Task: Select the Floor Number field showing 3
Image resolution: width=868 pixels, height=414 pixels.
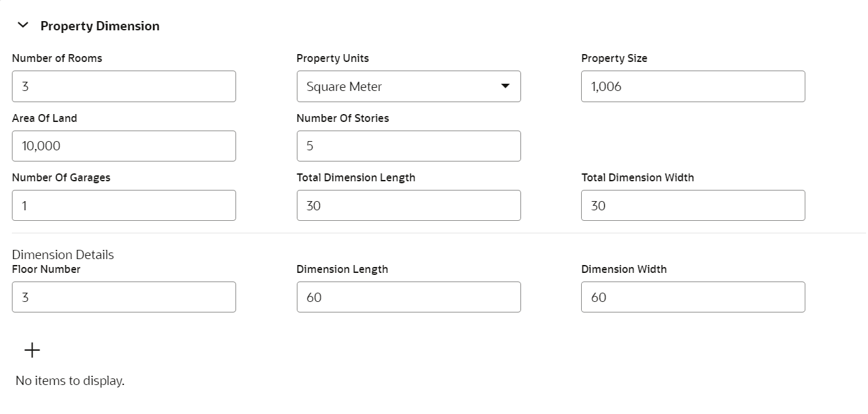Action: tap(124, 297)
